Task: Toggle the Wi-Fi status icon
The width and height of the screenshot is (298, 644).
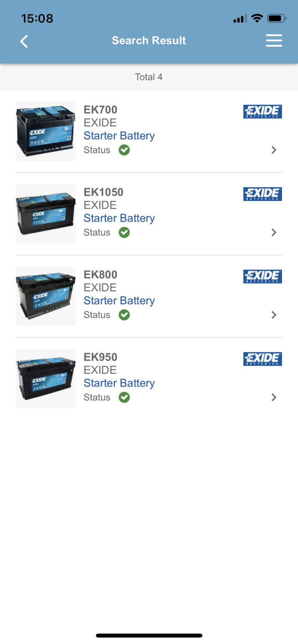Action: pos(257,18)
